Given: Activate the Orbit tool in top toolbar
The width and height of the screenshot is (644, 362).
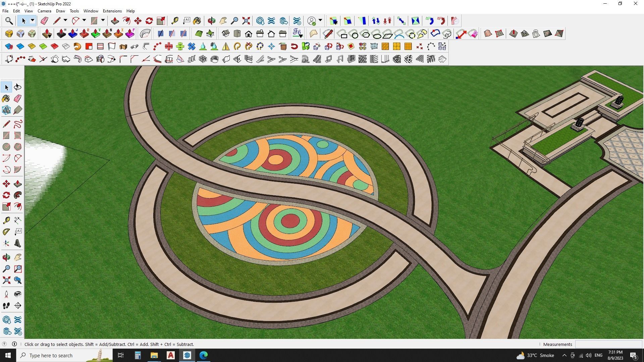Looking at the screenshot, I should click(x=211, y=21).
